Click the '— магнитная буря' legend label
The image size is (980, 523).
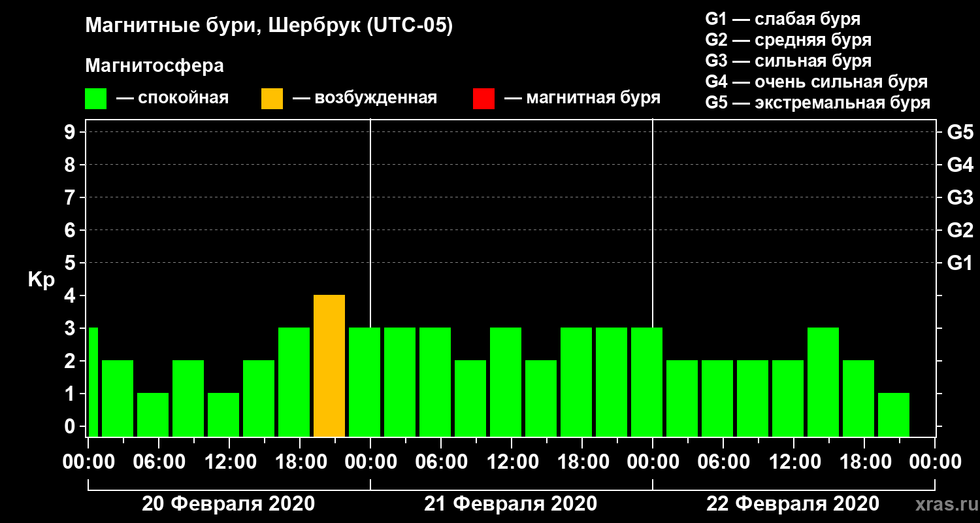[x=582, y=98]
